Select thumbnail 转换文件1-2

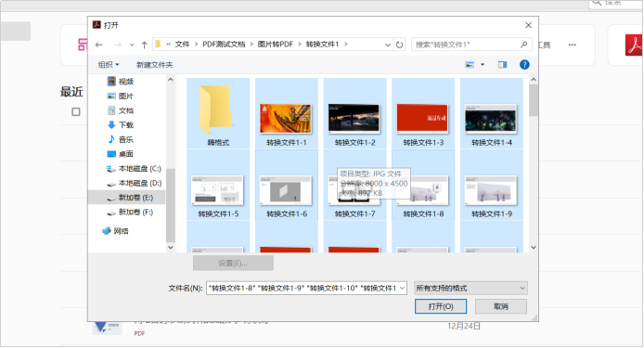click(x=354, y=119)
